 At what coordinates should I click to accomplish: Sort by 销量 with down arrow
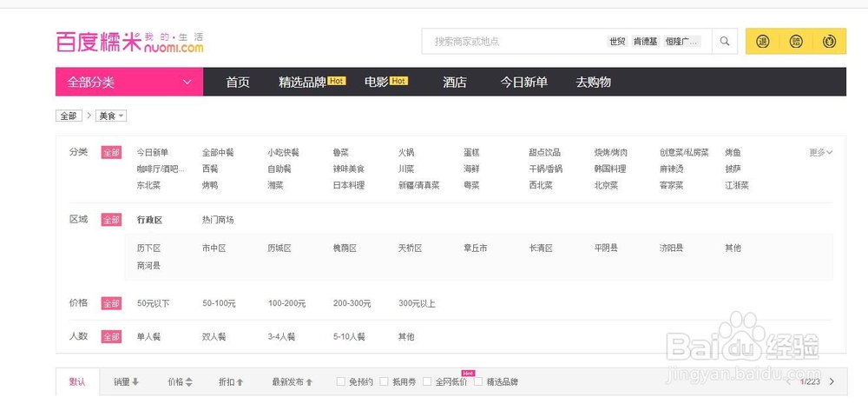tap(126, 381)
